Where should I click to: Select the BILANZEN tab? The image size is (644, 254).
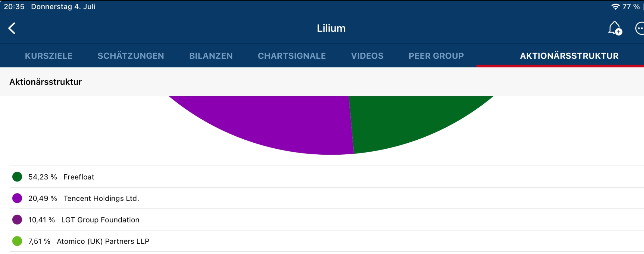[211, 56]
